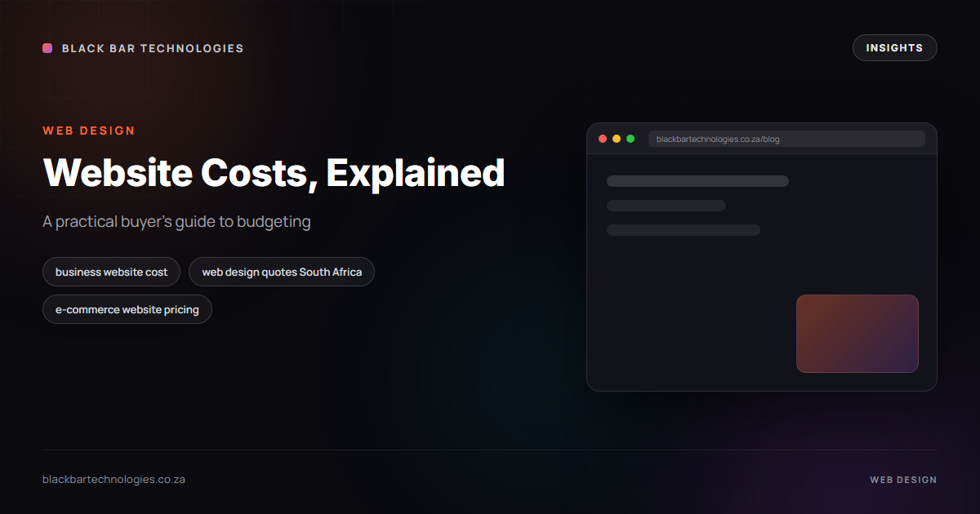This screenshot has height=514, width=980.
Task: Select the 'business website cost' tag
Action: [111, 272]
